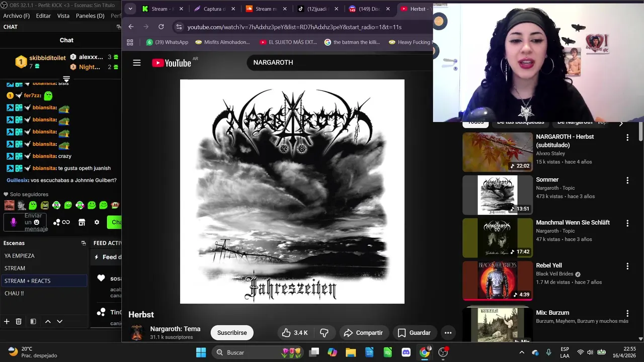
Task: Select YA EMPIEZA scene
Action: pos(44,256)
